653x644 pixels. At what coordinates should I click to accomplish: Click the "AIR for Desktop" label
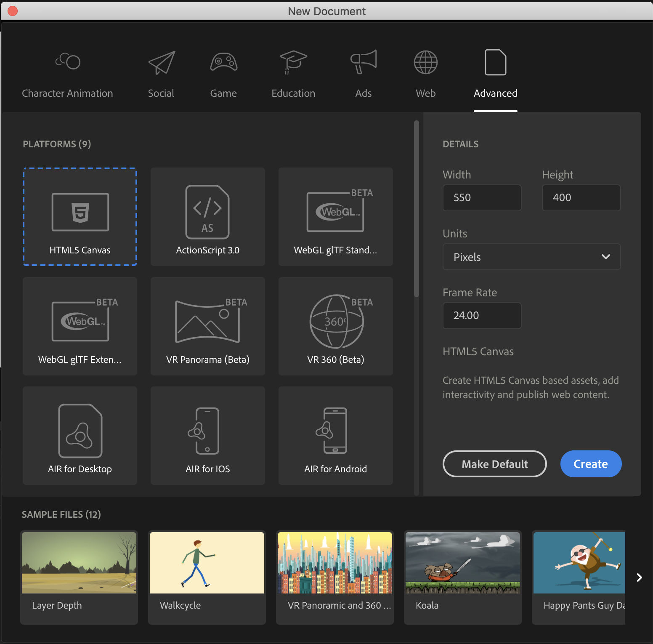point(80,469)
